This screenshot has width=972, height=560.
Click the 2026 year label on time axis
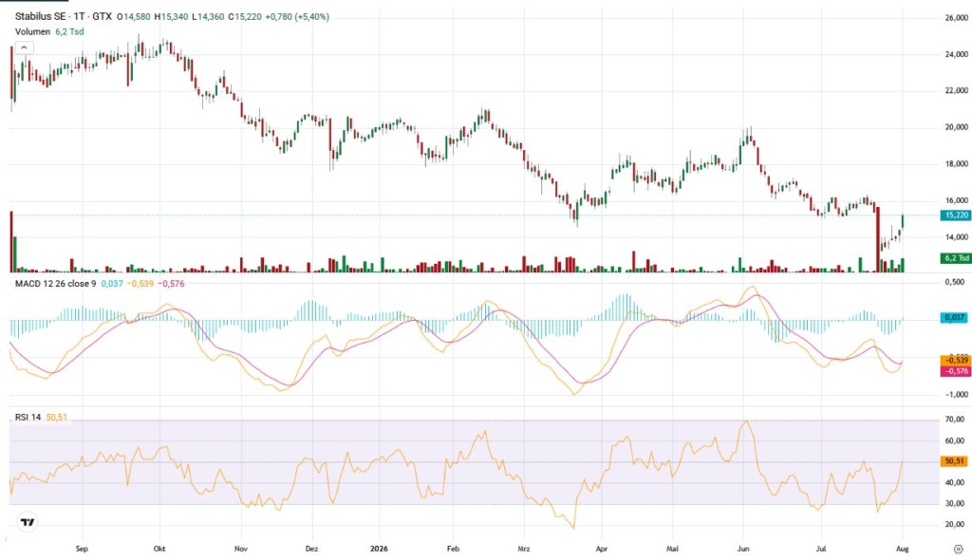pos(379,549)
